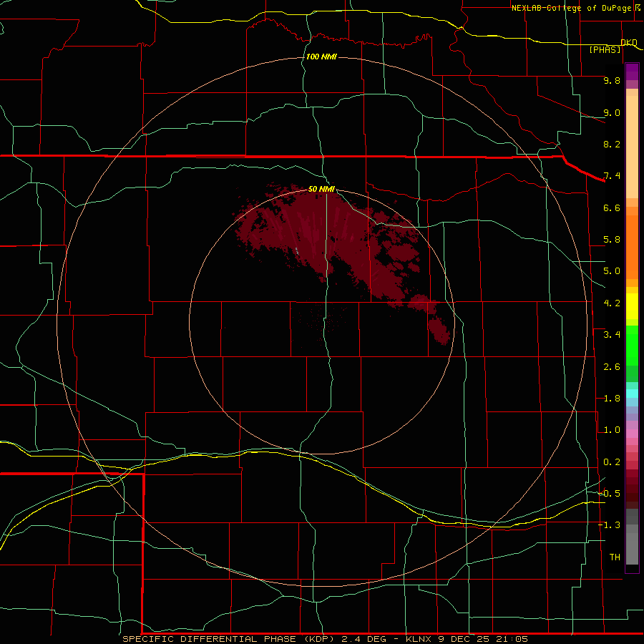Click the TH label on the color scale
Image resolution: width=644 pixels, height=644 pixels.
point(615,557)
